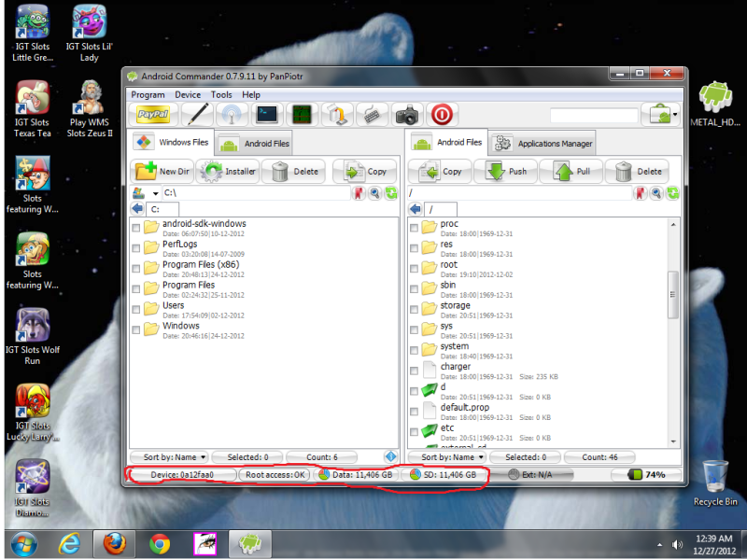Open the drive selector dropdown arrow

click(x=155, y=193)
